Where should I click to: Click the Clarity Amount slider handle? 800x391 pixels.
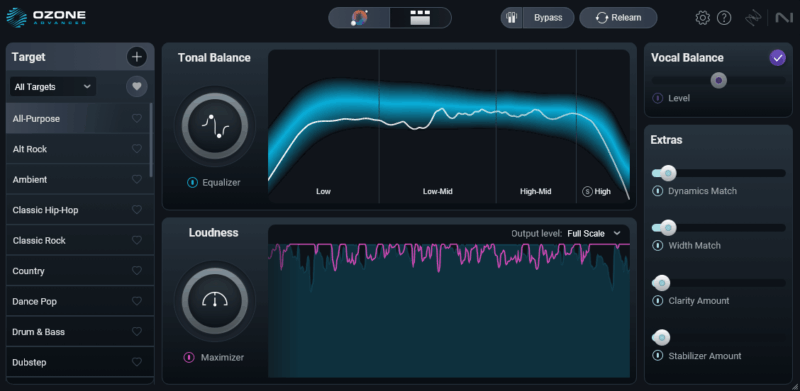[662, 282]
